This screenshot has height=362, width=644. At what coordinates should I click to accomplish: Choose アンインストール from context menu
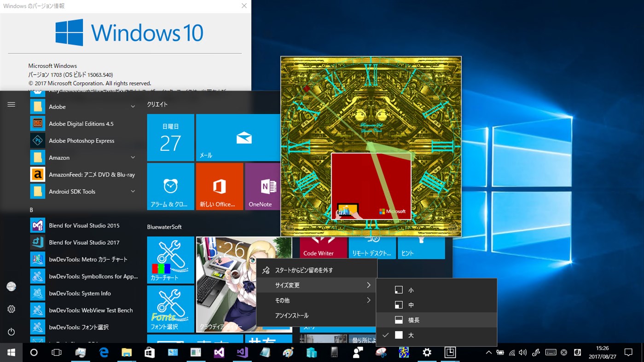[x=316, y=316]
